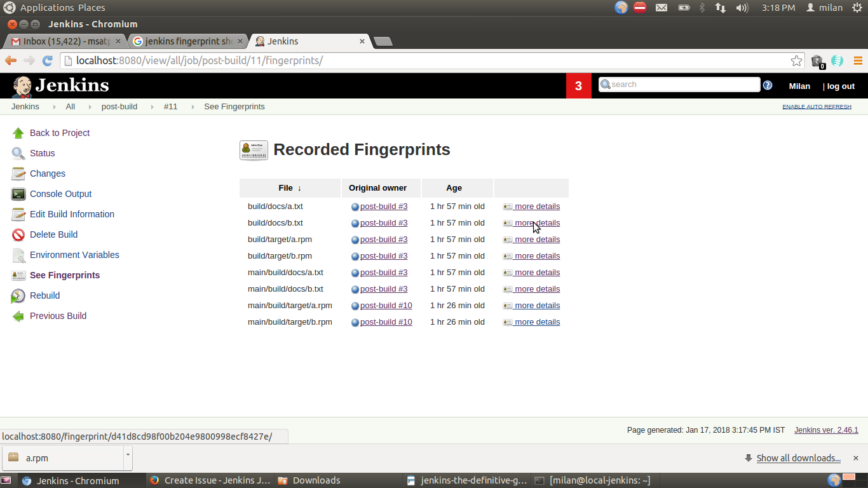868x488 pixels.
Task: Reload the page using the refresh icon
Action: point(47,61)
